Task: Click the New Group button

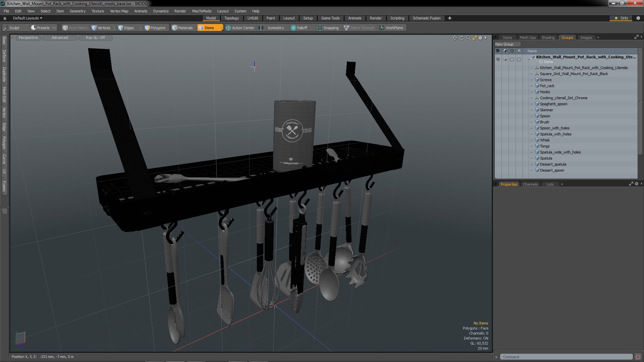Action: [x=507, y=44]
